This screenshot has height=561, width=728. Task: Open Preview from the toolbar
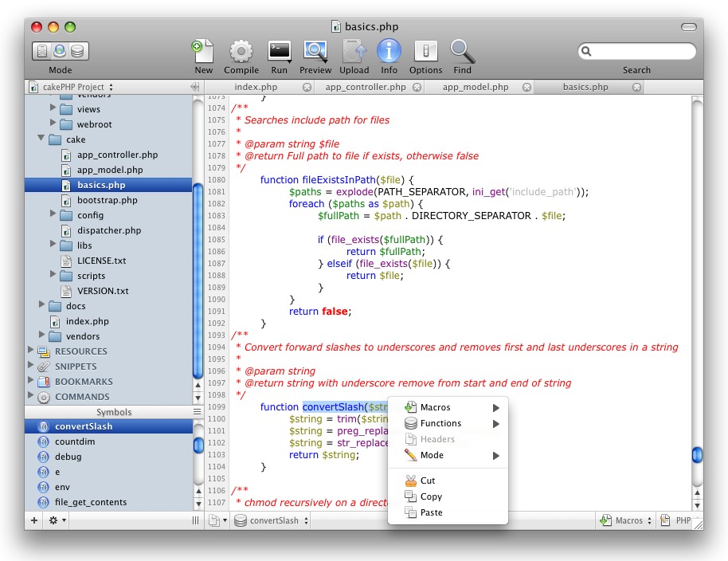(315, 51)
